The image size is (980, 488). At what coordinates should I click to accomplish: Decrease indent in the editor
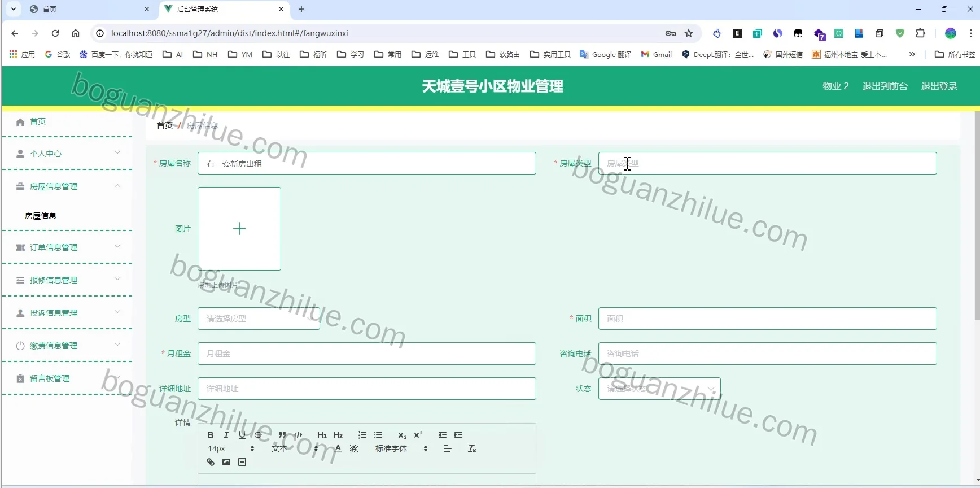pos(443,435)
